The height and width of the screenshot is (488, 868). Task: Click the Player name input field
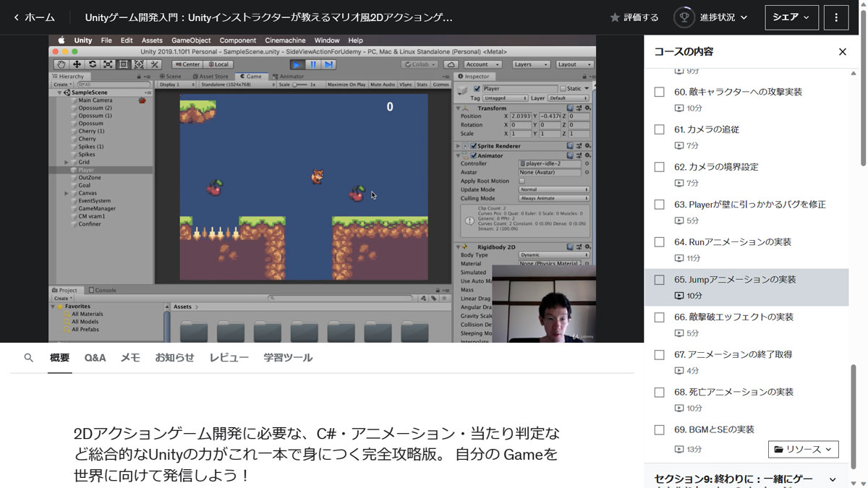pos(521,88)
